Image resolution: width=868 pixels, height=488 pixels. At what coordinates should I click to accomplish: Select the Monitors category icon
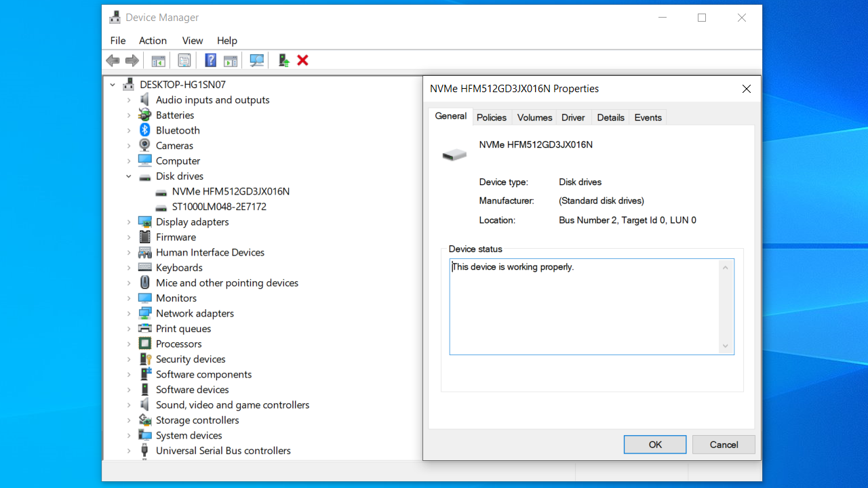click(144, 298)
